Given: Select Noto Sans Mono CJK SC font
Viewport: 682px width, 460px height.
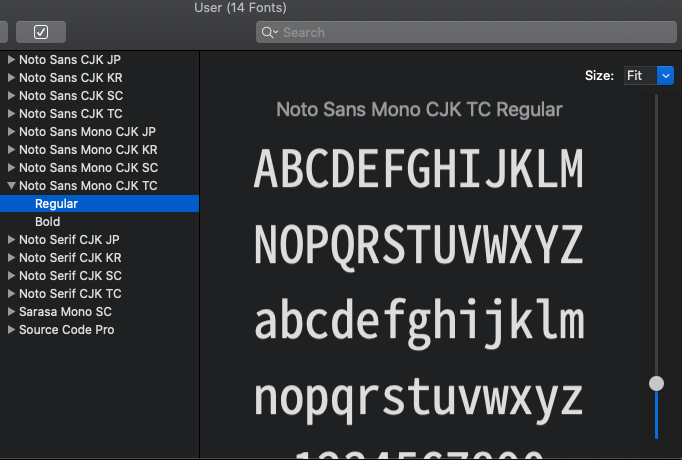Looking at the screenshot, I should 88,167.
